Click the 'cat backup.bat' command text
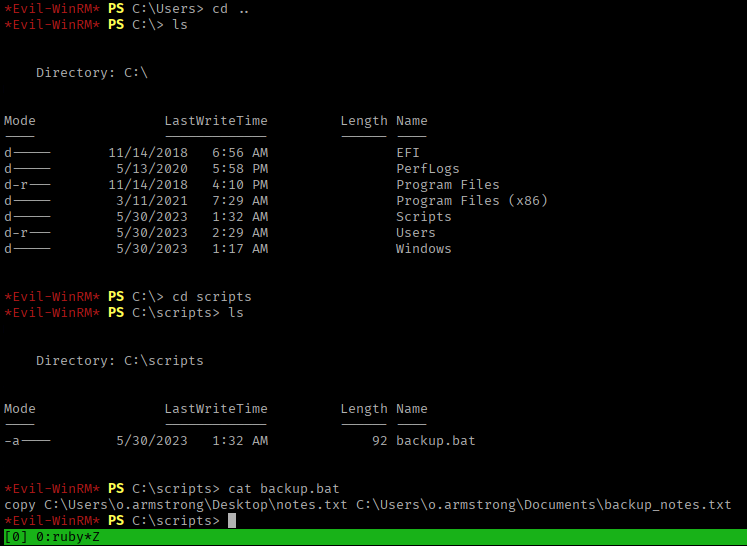747x546 pixels. pyautogui.click(x=284, y=489)
